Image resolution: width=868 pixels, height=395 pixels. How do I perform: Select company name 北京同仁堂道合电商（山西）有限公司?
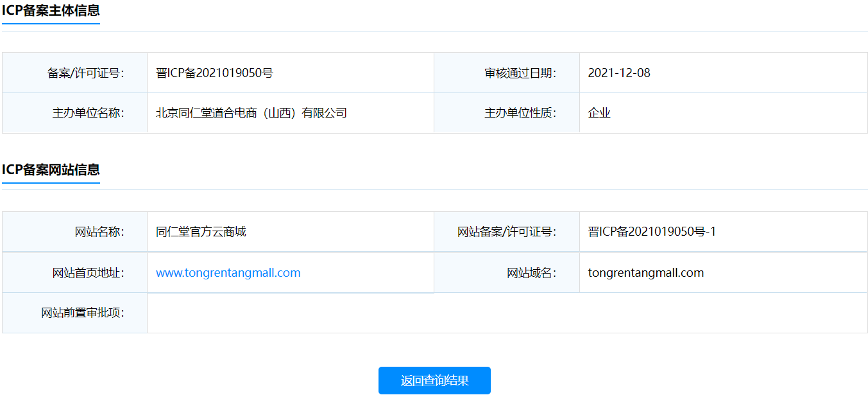click(251, 113)
